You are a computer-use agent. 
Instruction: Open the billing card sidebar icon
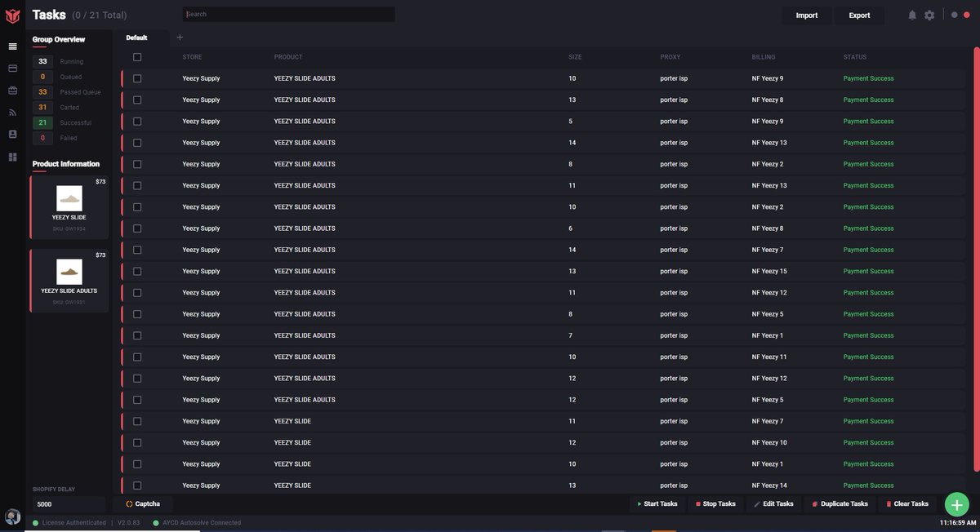tap(12, 69)
